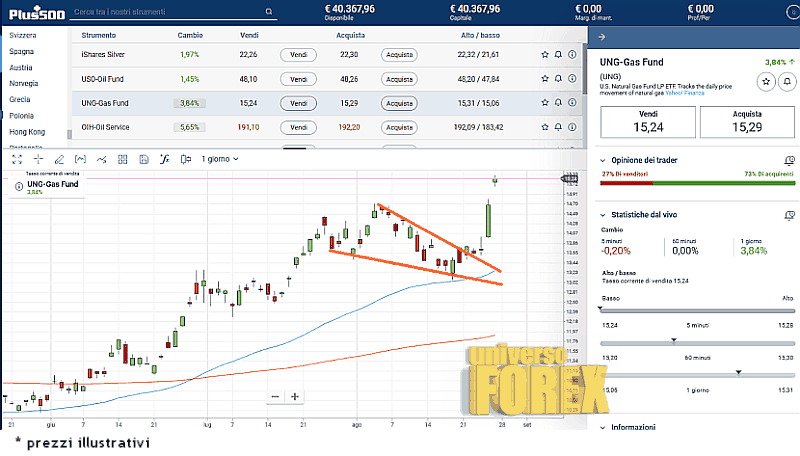Click the chart zoom-in plus button
Image resolution: width=800 pixels, height=456 pixels.
point(295,397)
